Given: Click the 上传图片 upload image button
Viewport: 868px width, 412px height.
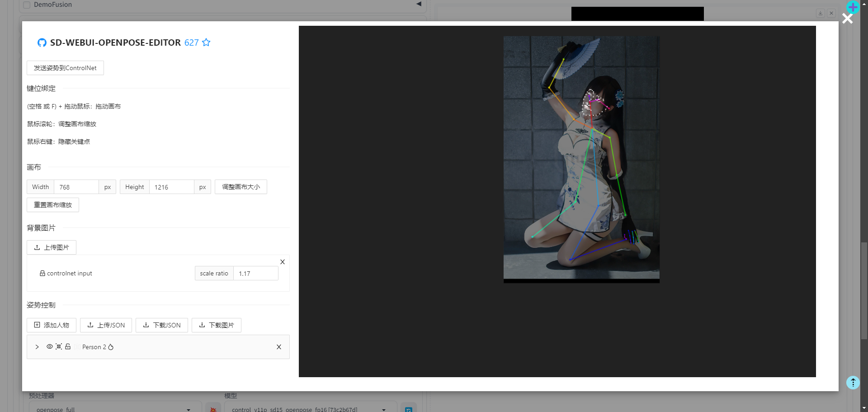Looking at the screenshot, I should pyautogui.click(x=52, y=247).
